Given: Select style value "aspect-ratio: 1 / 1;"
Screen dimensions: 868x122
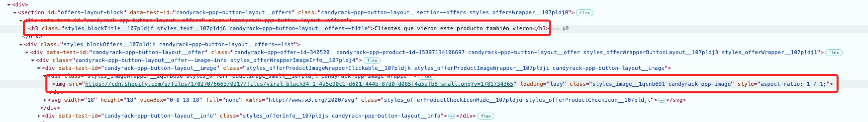Looking at the screenshot, I should [x=793, y=84].
